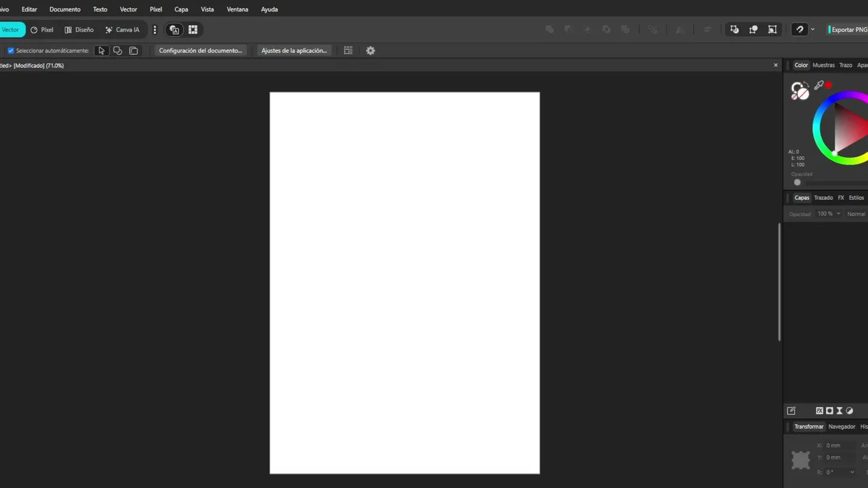Click the insert-inside frame toolbar icon
868x488 pixels.
tap(772, 30)
